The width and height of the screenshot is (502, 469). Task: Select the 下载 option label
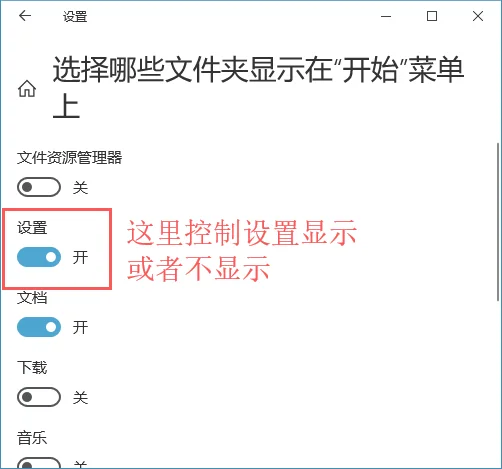[32, 368]
